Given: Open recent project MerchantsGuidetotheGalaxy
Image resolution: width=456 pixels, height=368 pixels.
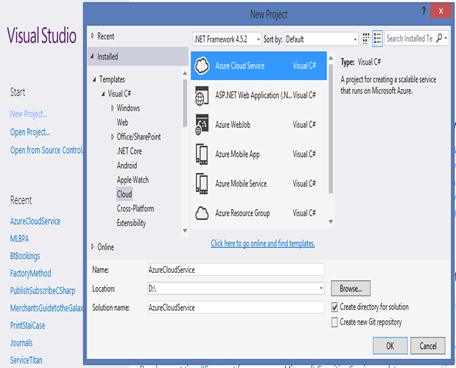Looking at the screenshot, I should (x=46, y=308).
